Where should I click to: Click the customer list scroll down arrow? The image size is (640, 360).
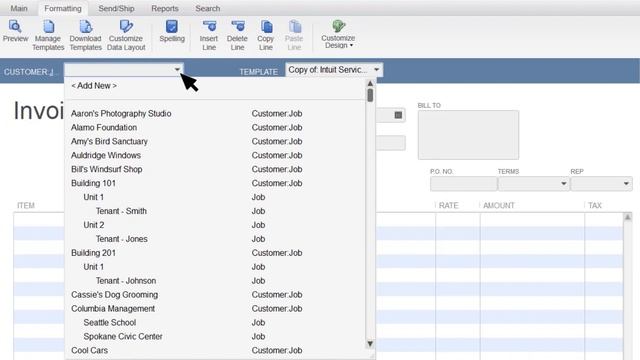[370, 344]
